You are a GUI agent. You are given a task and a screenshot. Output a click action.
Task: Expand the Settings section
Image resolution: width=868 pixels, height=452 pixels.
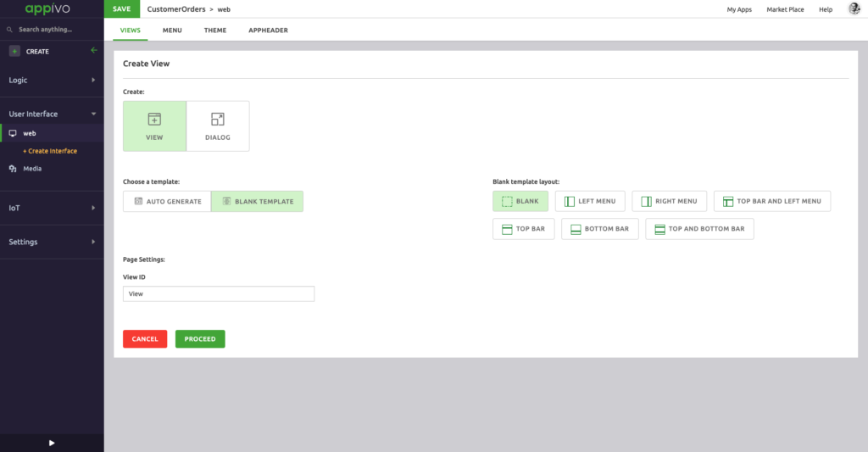[52, 242]
